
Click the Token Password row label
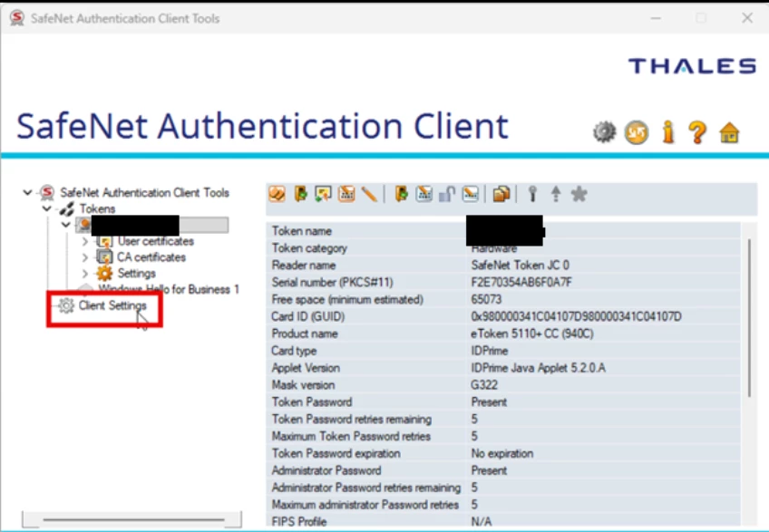tap(312, 402)
